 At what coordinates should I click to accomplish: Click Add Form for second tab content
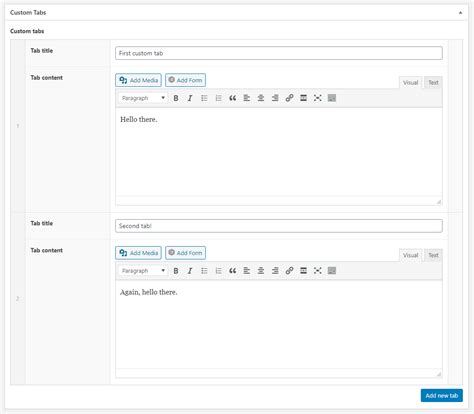click(185, 253)
